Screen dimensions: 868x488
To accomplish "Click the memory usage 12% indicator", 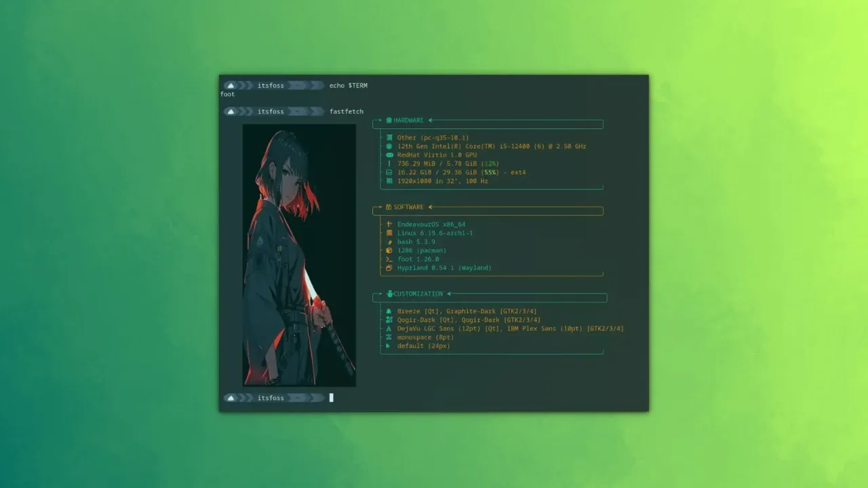I will pos(492,163).
